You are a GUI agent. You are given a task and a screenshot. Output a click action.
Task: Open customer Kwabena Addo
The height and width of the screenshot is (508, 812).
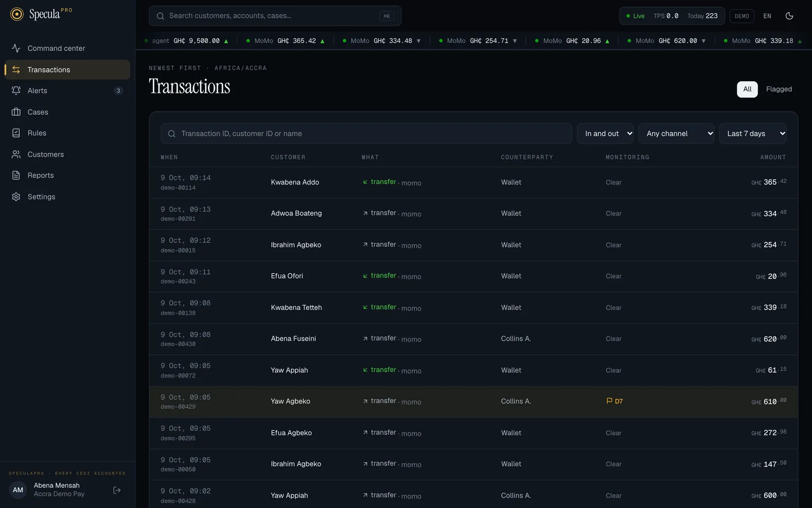[x=295, y=182]
